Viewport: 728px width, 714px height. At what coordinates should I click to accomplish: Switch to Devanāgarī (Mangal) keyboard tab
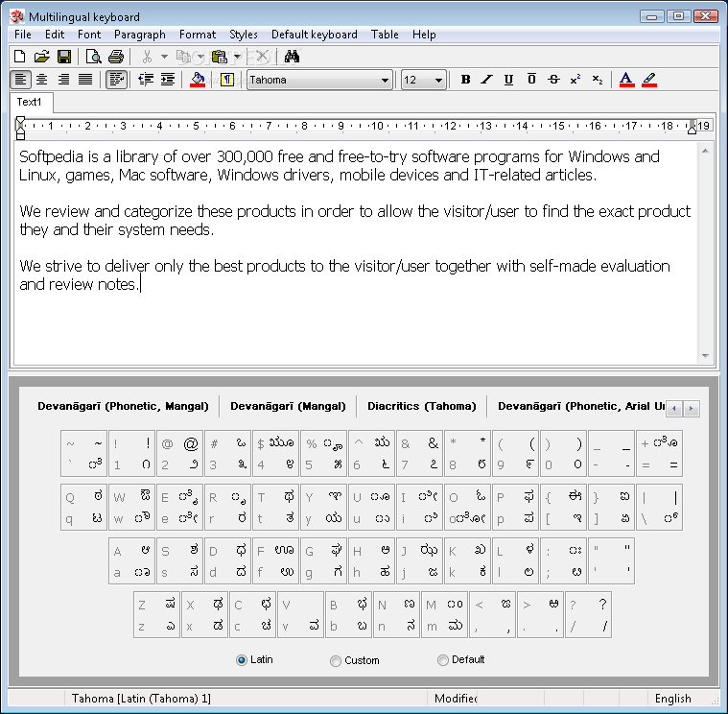pos(288,406)
